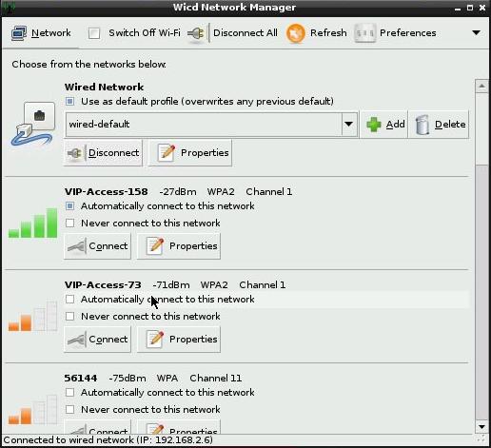Open the toolbar overflow arrow menu
Viewport: 491px width, 448px height.
[476, 32]
